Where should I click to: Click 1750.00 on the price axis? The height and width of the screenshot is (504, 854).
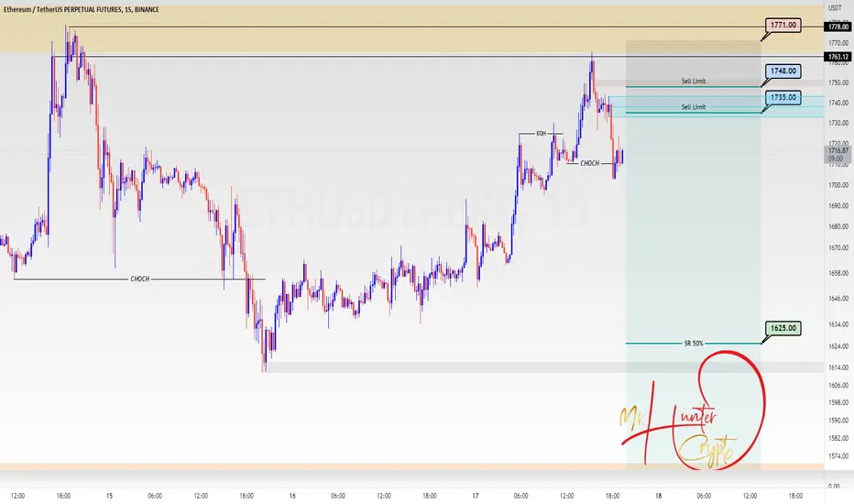[x=838, y=82]
